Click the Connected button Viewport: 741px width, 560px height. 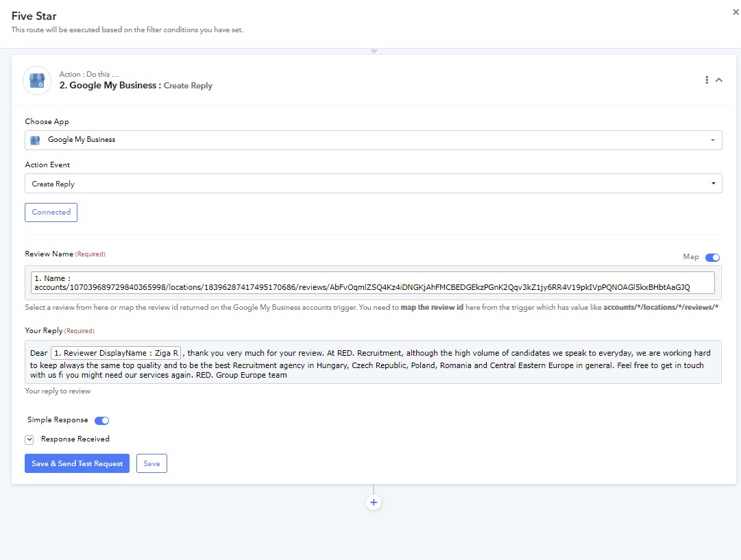click(x=51, y=212)
